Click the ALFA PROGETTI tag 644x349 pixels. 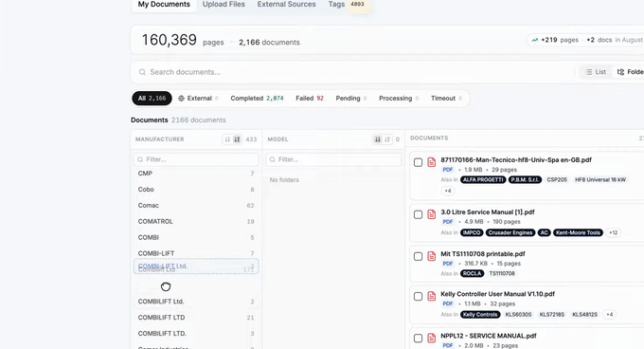coord(483,180)
